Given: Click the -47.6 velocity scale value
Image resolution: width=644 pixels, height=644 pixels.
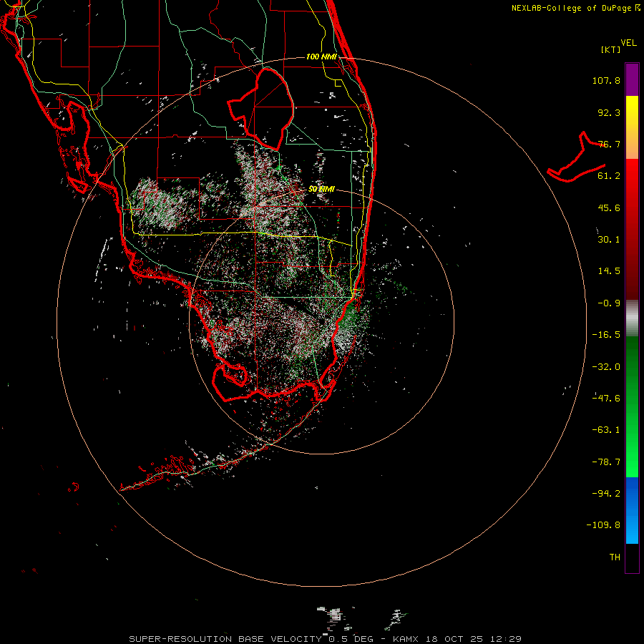Looking at the screenshot, I should pos(606,399).
